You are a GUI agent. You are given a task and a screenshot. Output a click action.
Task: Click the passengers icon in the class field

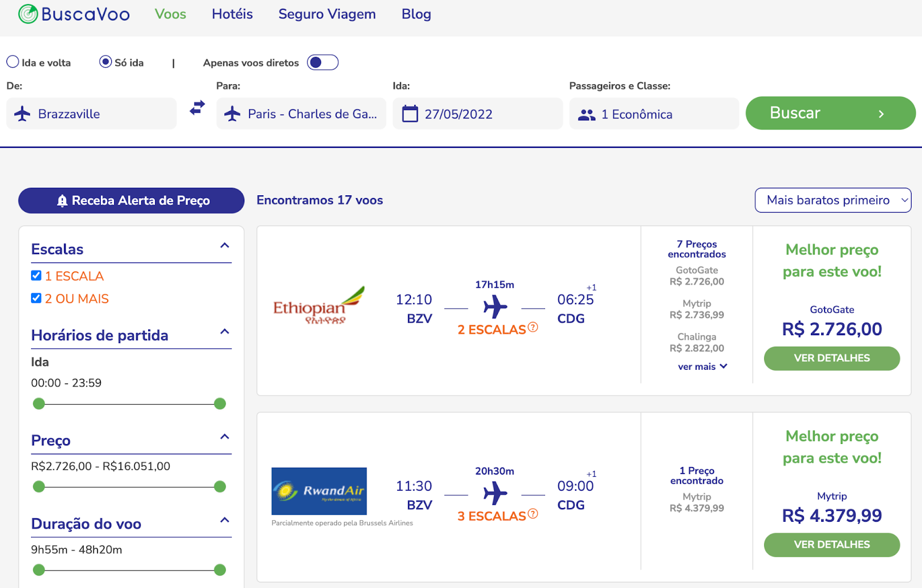click(x=587, y=113)
